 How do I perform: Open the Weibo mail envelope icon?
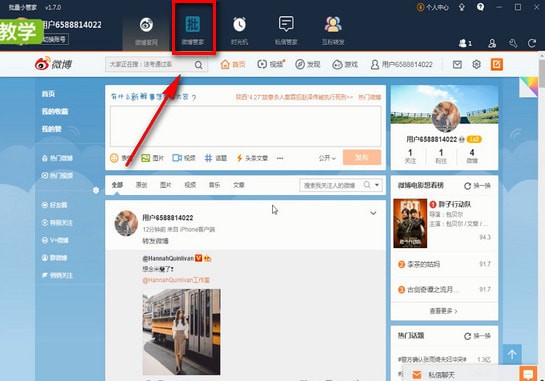tap(457, 64)
